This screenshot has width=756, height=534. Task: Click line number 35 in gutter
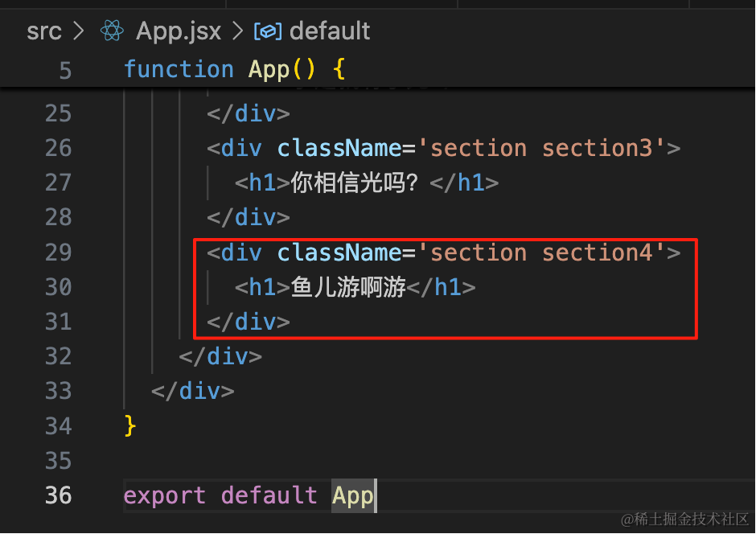[59, 462]
